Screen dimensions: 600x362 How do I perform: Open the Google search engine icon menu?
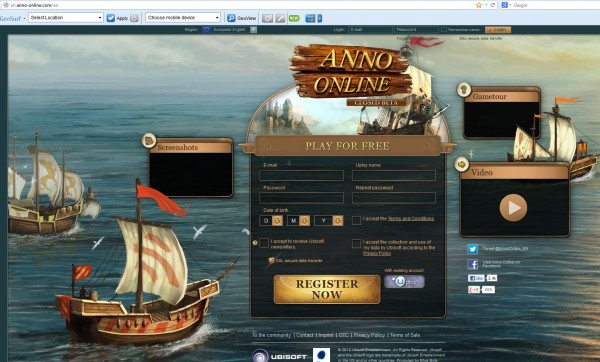pos(505,5)
